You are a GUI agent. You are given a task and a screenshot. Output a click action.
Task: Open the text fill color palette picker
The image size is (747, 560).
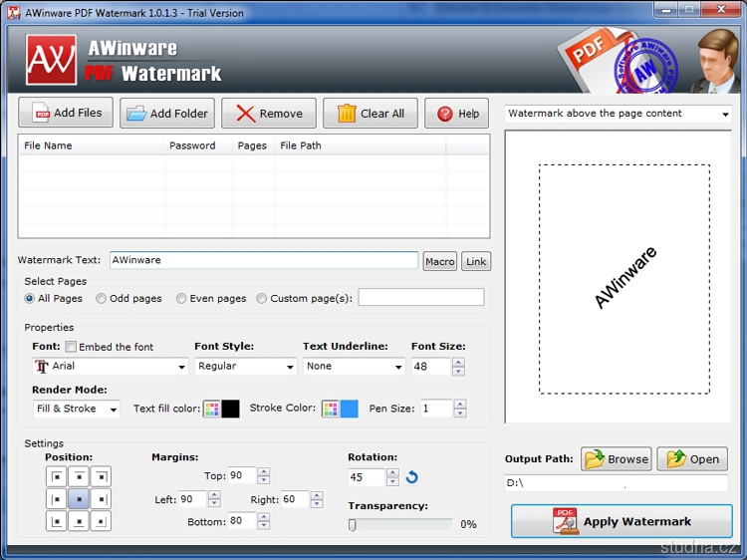211,409
